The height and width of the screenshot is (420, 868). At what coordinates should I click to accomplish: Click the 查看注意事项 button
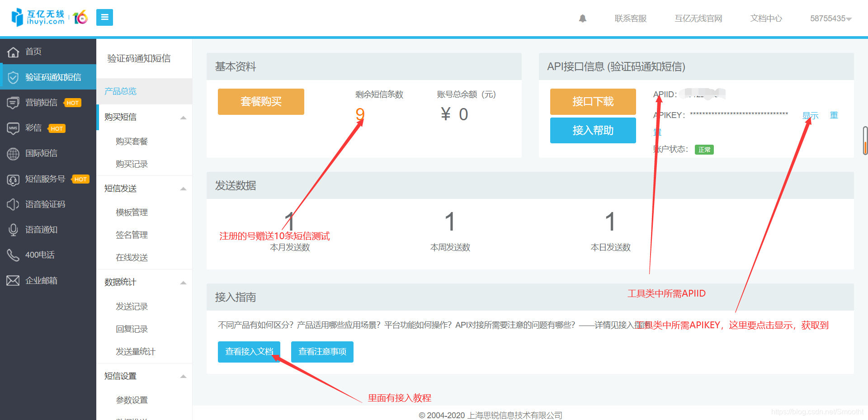pyautogui.click(x=322, y=352)
